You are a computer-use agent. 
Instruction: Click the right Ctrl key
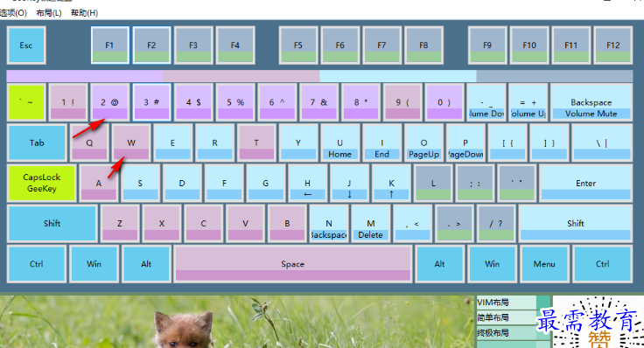pyautogui.click(x=603, y=264)
